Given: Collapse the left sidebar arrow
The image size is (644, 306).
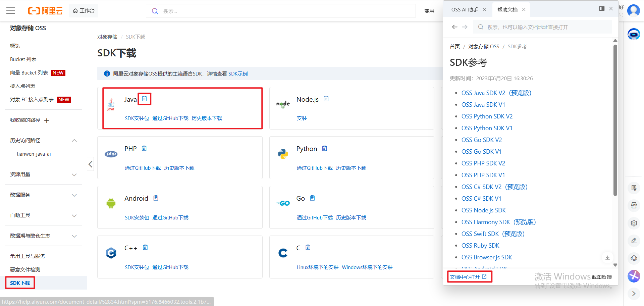Looking at the screenshot, I should [91, 164].
